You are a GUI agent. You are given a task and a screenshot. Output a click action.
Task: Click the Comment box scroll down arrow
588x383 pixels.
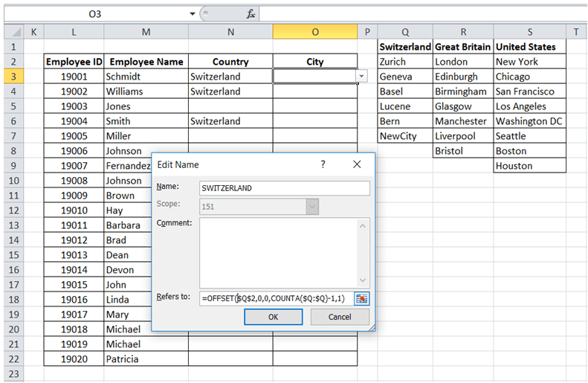click(x=363, y=280)
